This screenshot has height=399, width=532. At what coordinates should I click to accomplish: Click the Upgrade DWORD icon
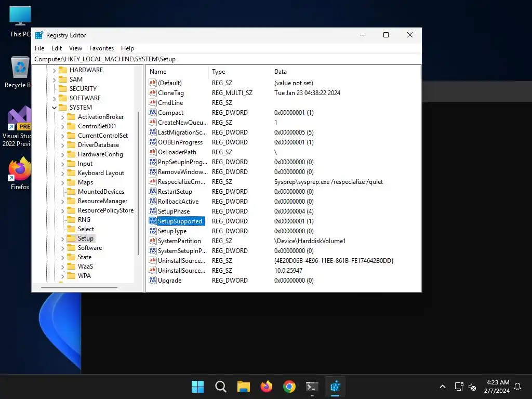153,280
